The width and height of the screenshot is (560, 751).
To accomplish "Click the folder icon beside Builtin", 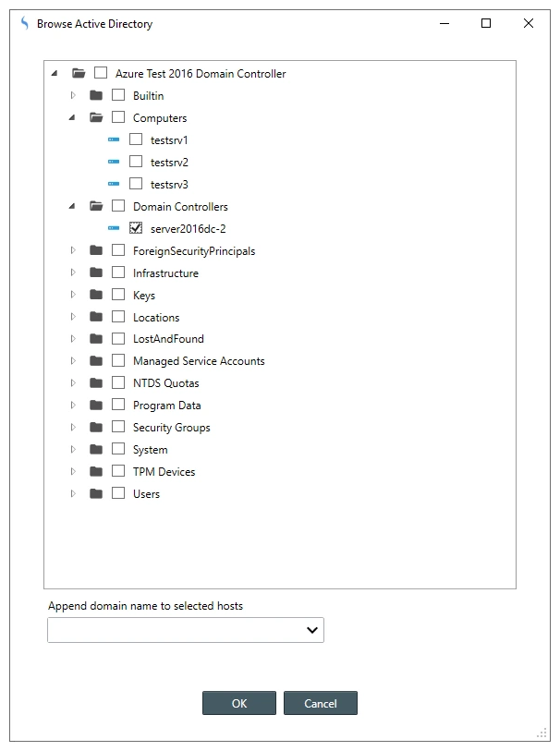I will point(96,96).
